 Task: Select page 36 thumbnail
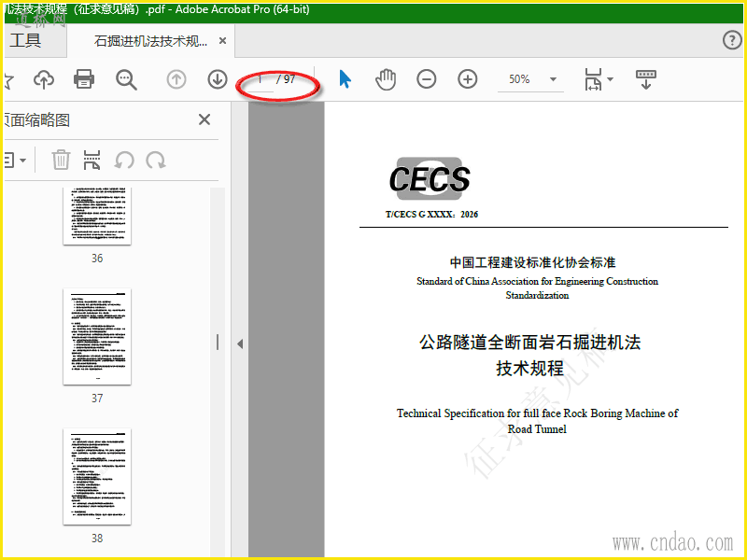pos(97,216)
